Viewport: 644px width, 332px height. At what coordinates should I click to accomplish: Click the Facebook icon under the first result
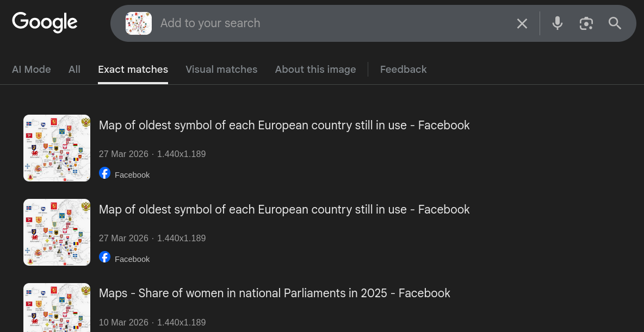tap(105, 173)
